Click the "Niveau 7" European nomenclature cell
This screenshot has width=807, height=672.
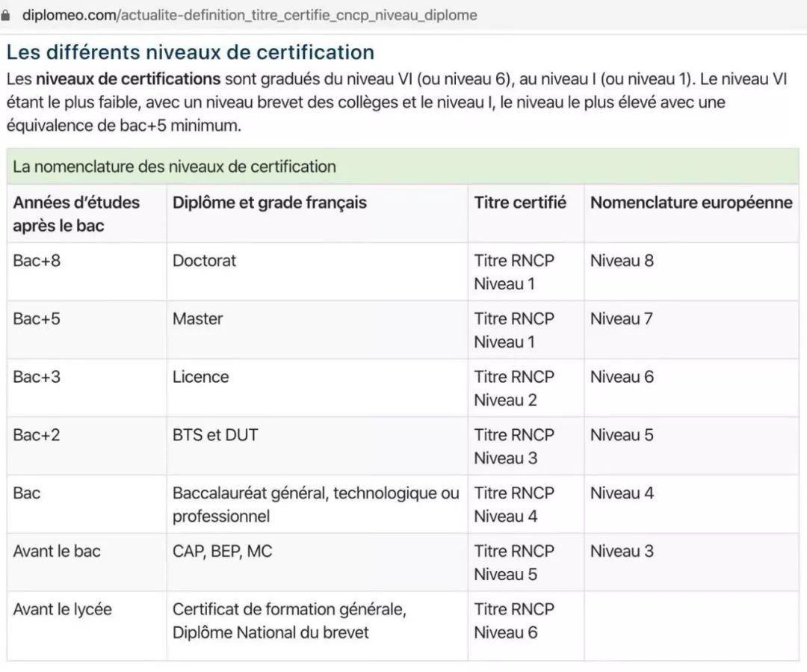pos(692,330)
